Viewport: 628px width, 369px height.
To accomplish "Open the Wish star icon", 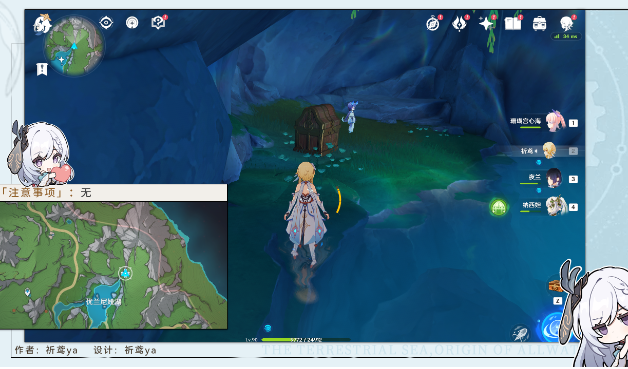I will [486, 24].
